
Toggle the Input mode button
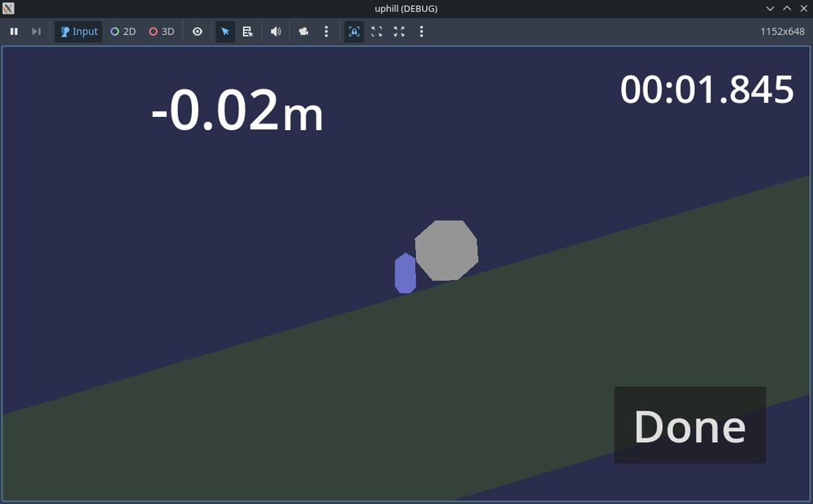coord(79,32)
